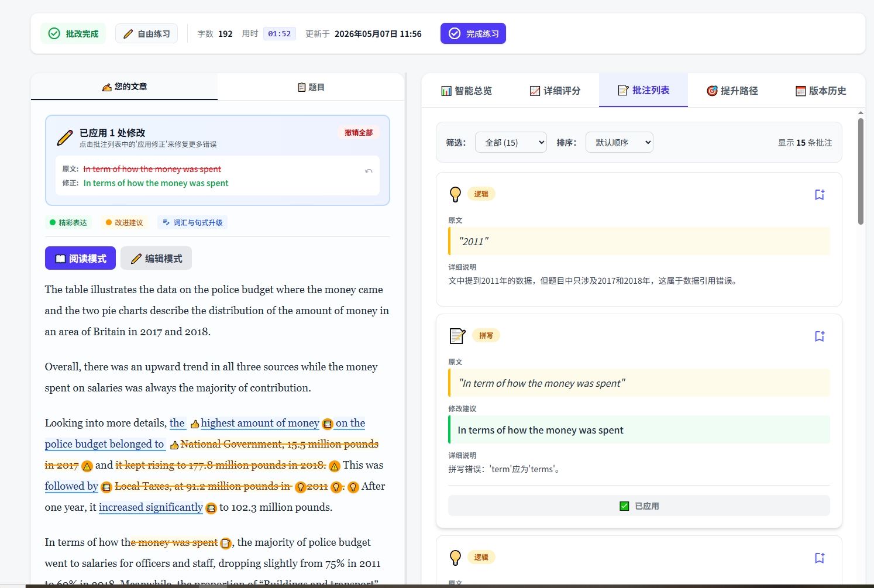Click the timer value 01:52
Screen dimensions: 874x588
(x=280, y=34)
